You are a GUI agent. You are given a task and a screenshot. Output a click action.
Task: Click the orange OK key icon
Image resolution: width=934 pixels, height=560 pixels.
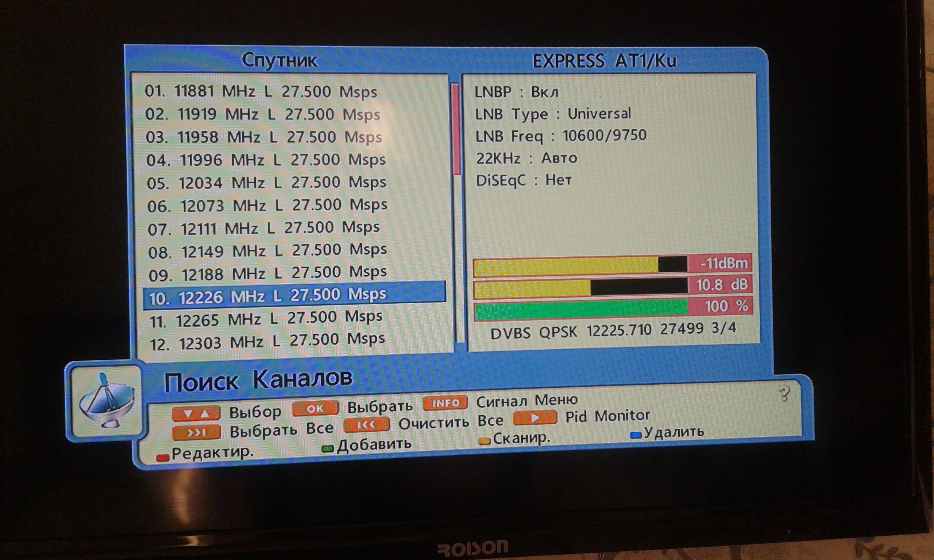(315, 408)
